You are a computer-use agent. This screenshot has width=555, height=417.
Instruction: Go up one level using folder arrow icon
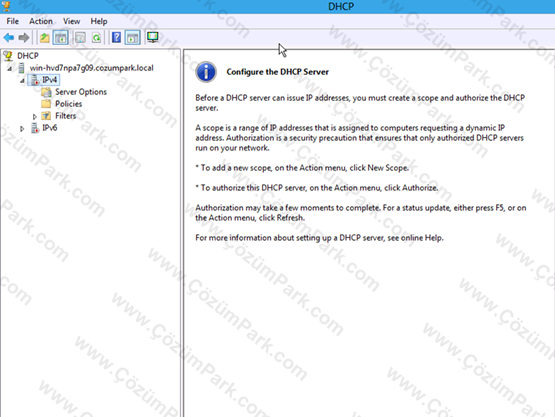click(45, 37)
